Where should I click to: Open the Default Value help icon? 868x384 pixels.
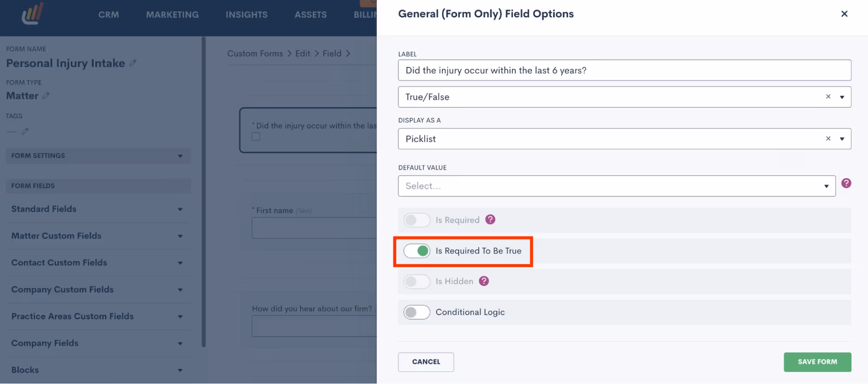(846, 183)
